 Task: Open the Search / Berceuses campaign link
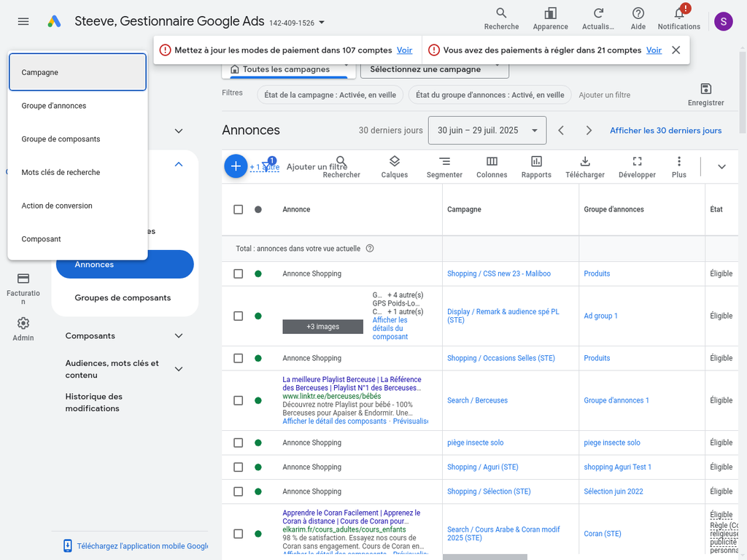477,400
